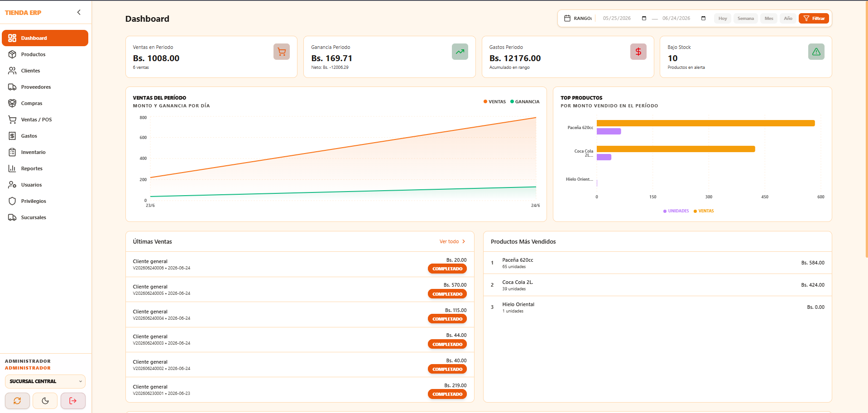The image size is (868, 413).
Task: Select the Año range button
Action: pos(788,19)
